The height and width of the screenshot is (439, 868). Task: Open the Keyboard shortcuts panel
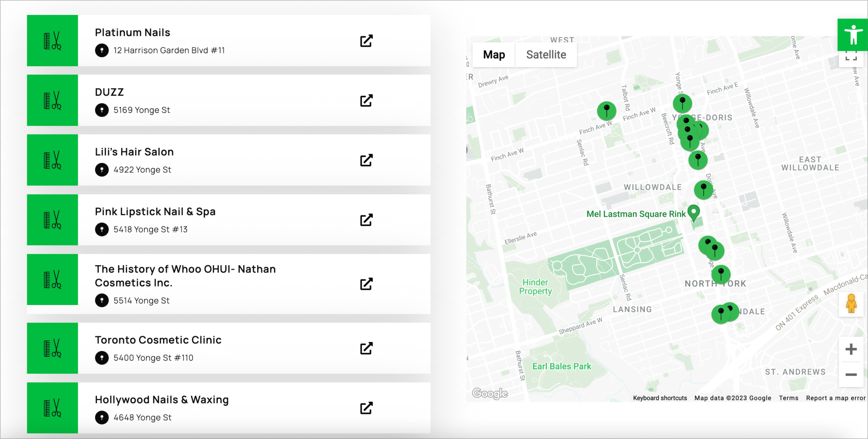[660, 398]
